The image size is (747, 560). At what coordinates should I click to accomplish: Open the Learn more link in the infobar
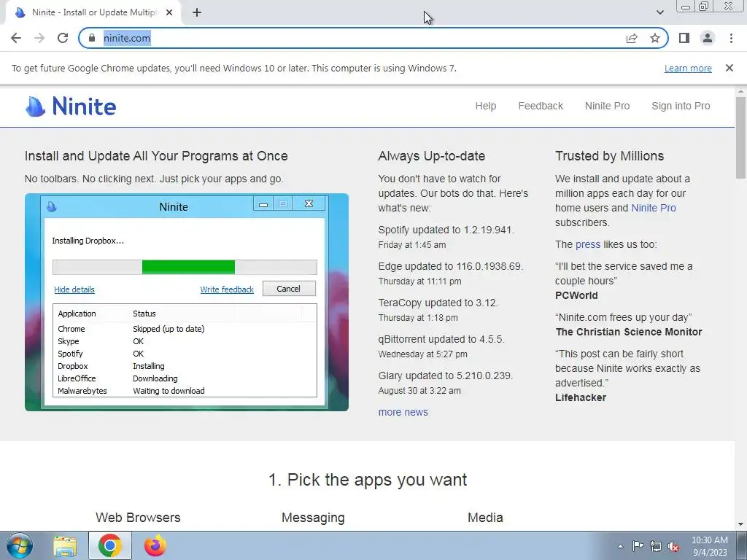tap(688, 68)
